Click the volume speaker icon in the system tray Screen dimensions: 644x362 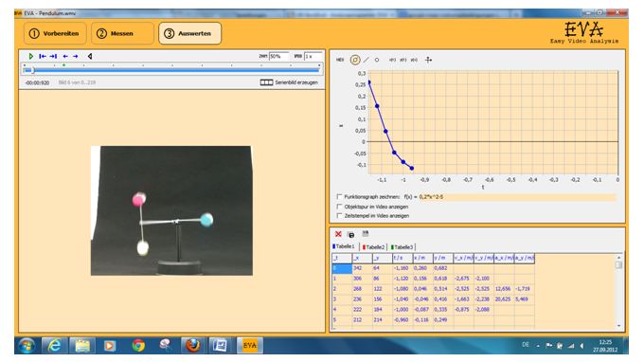[x=581, y=346]
